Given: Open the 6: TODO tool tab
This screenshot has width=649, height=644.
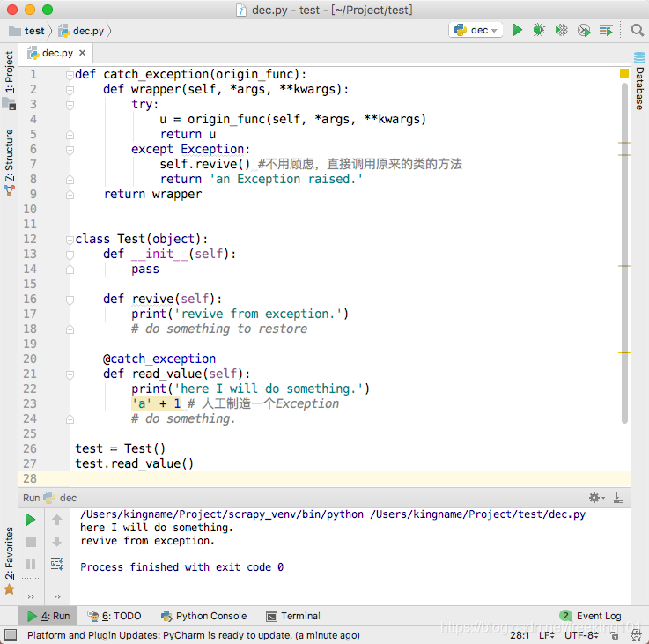Looking at the screenshot, I should coord(114,616).
